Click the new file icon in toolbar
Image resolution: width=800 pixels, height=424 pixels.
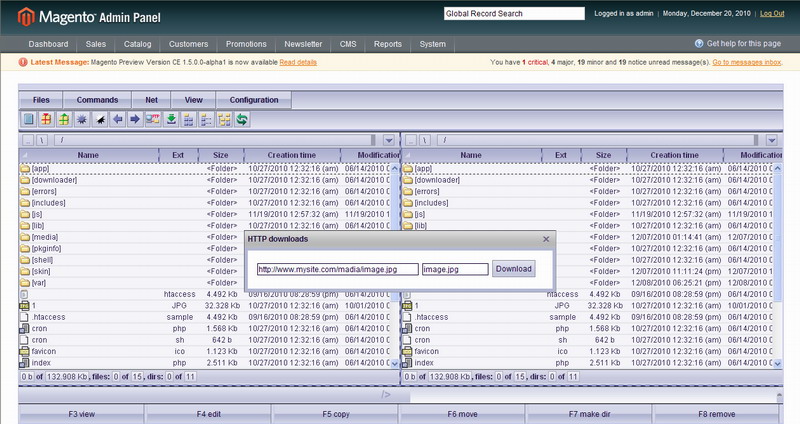pyautogui.click(x=29, y=119)
